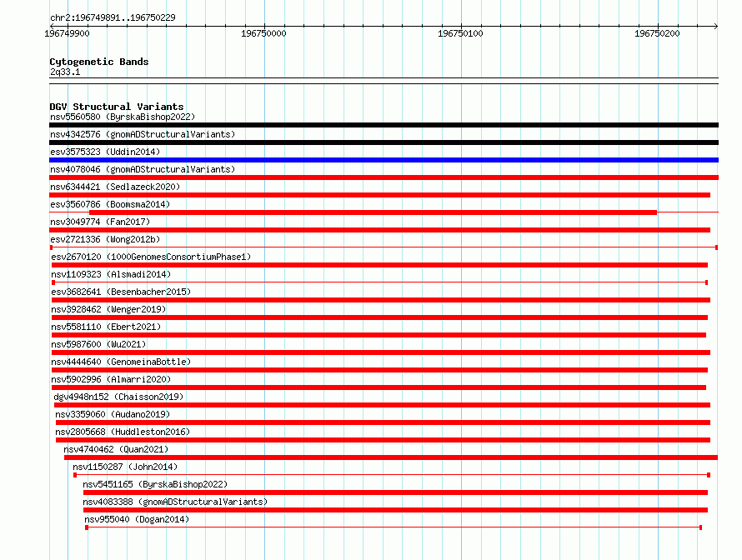Select nsv3928462 (Wenger2019) label
742x560 pixels.
(108, 309)
